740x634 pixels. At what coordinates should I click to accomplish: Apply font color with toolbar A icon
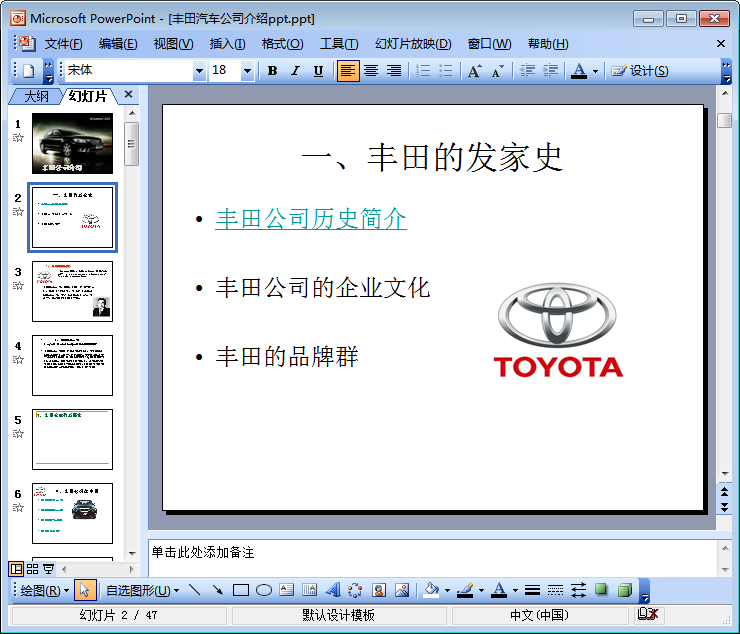[579, 71]
